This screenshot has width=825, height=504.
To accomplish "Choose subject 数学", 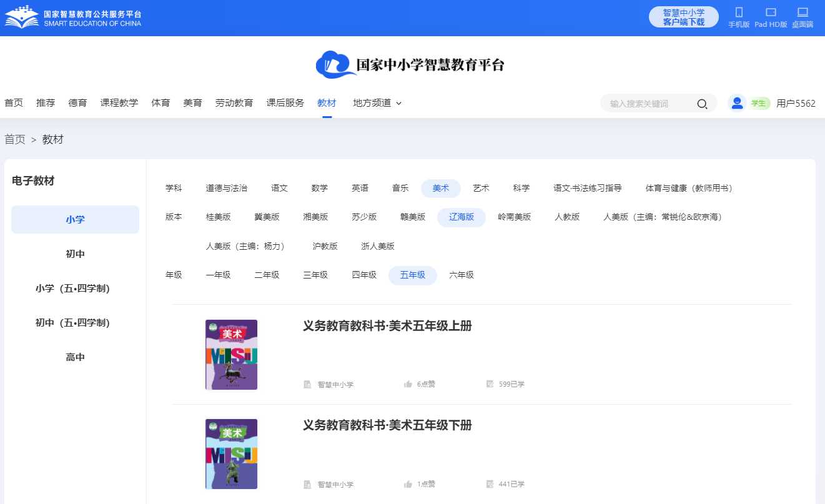I will point(319,188).
